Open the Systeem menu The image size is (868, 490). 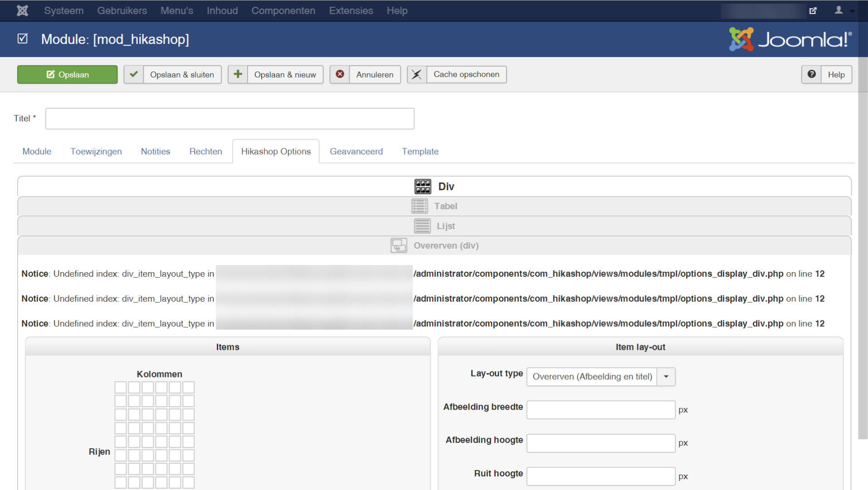[63, 10]
